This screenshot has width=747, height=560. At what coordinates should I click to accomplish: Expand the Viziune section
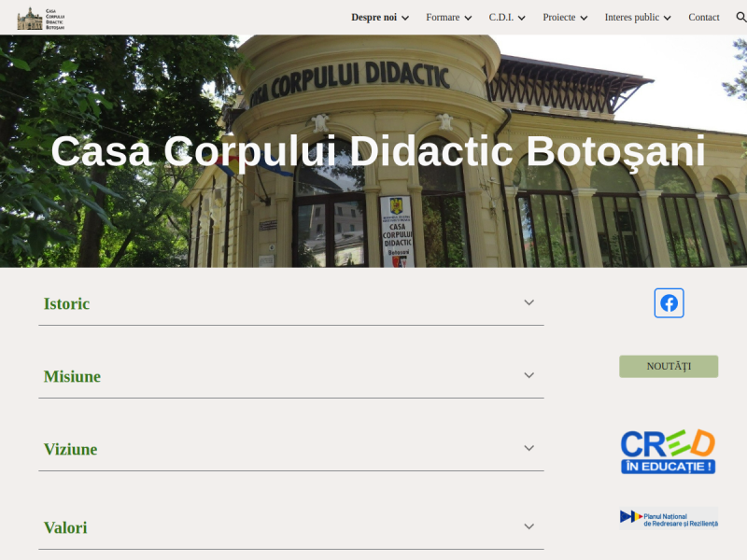pos(529,447)
